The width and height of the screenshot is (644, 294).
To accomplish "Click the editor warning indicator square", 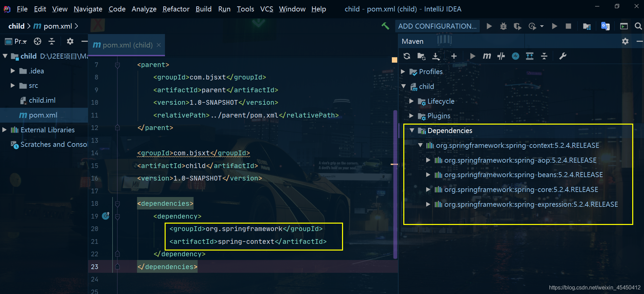I will point(395,60).
